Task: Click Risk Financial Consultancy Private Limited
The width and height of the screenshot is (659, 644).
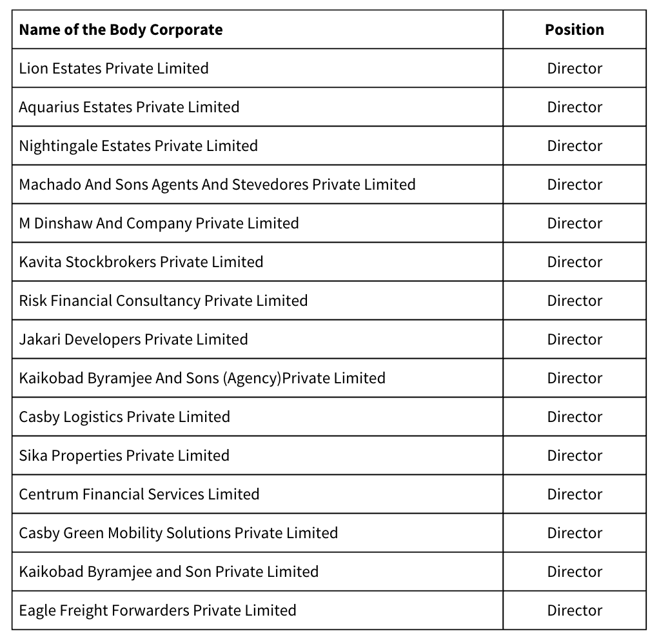Action: click(x=164, y=301)
